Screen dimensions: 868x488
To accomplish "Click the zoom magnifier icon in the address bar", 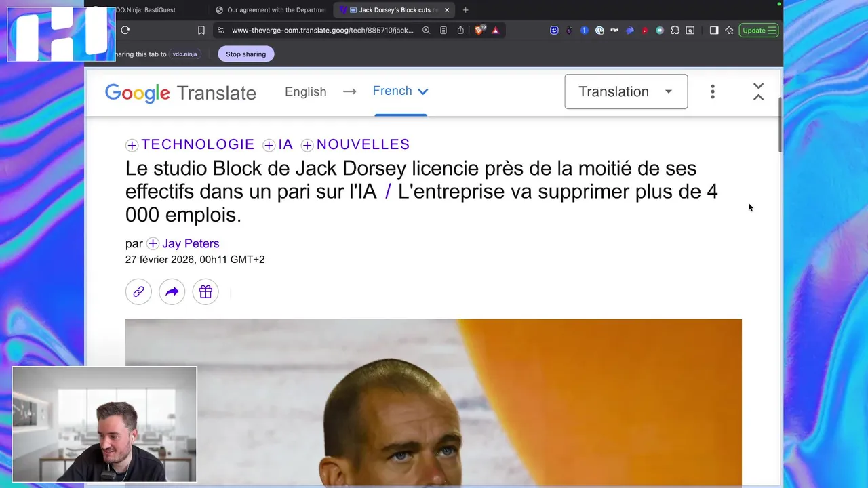I will click(x=426, y=30).
